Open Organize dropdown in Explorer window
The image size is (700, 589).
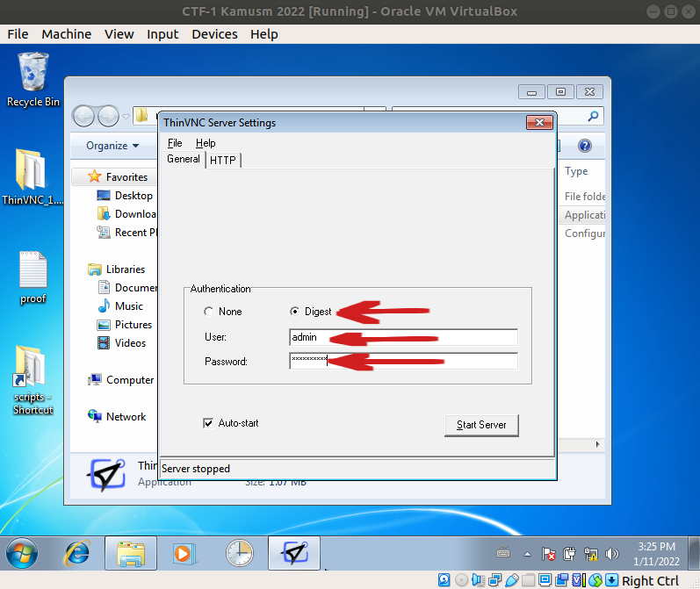112,146
